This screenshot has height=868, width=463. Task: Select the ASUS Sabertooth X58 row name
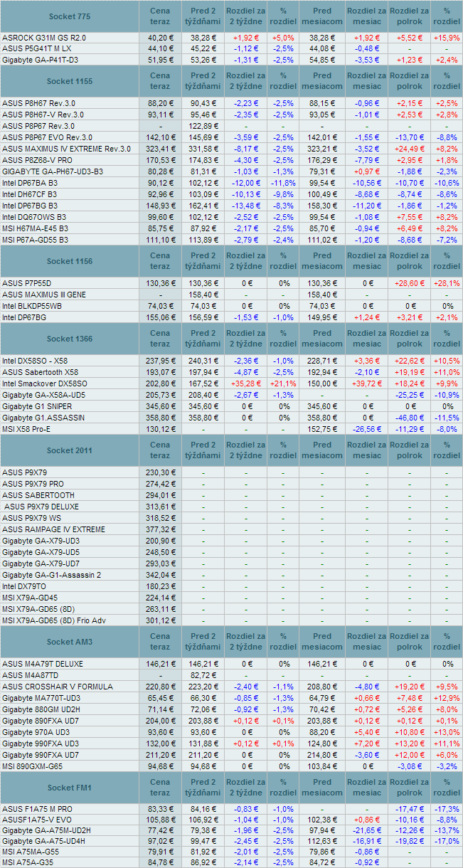pos(41,372)
